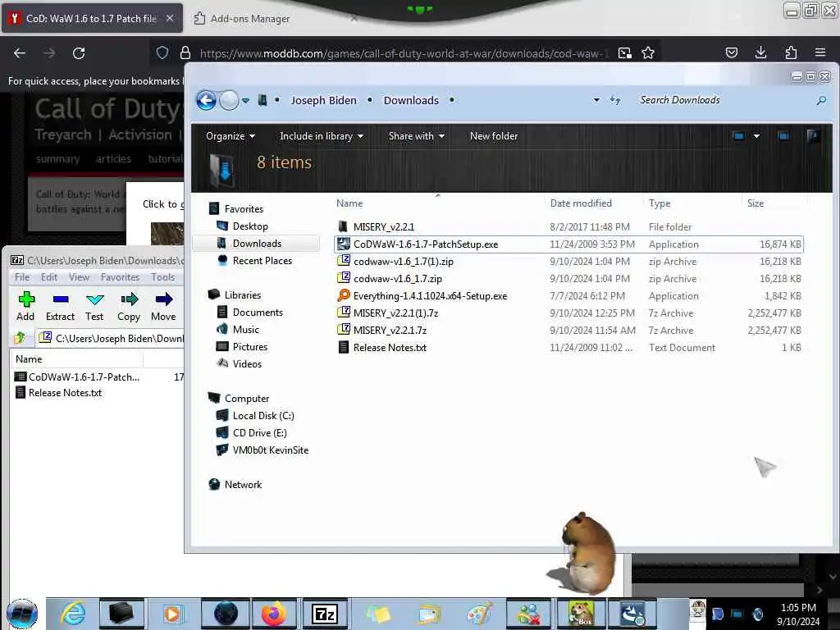Open CD Drive (E:)
Viewport: 840px width, 630px height.
tap(259, 433)
